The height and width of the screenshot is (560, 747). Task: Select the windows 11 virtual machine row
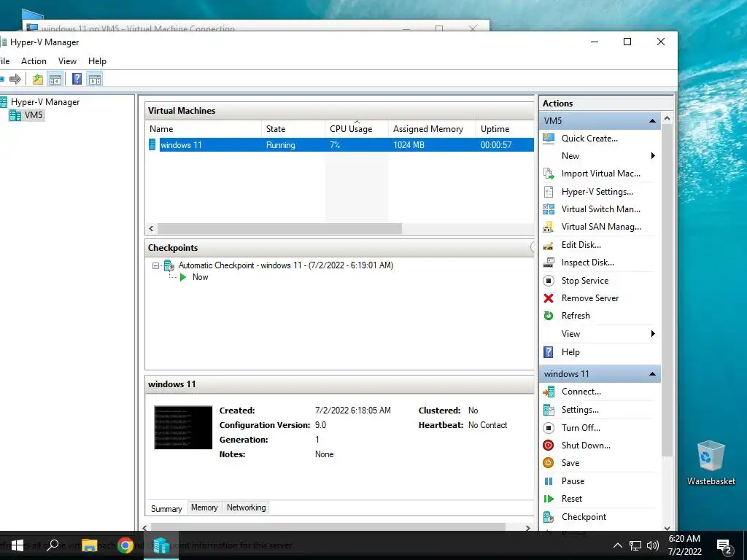(340, 145)
